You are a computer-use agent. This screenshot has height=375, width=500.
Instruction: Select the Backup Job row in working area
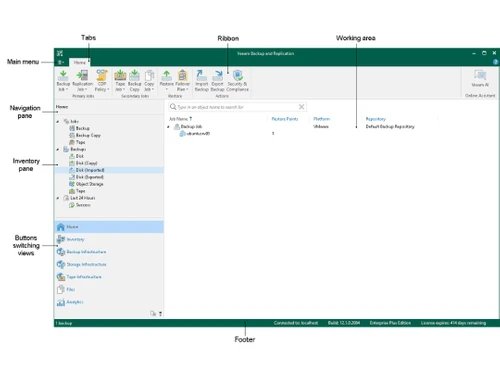pyautogui.click(x=191, y=127)
